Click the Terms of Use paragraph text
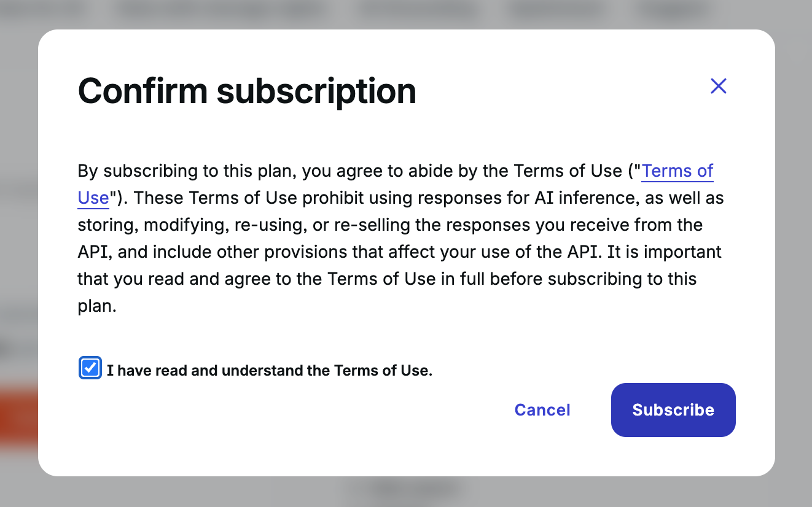 (x=399, y=252)
